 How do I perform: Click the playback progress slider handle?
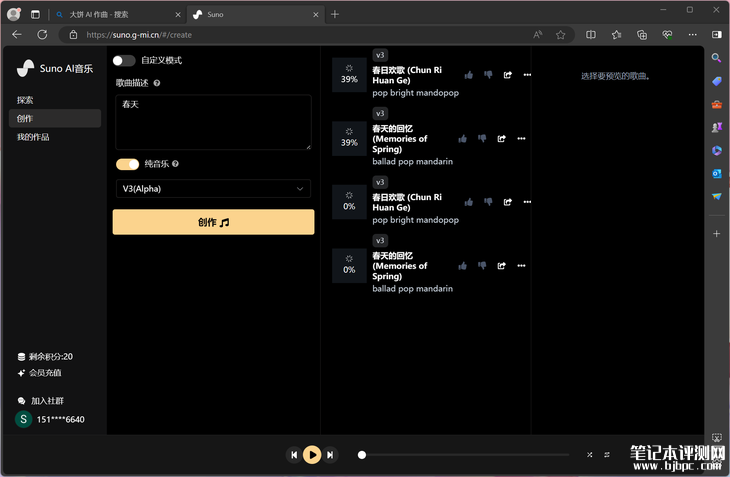[x=362, y=455]
